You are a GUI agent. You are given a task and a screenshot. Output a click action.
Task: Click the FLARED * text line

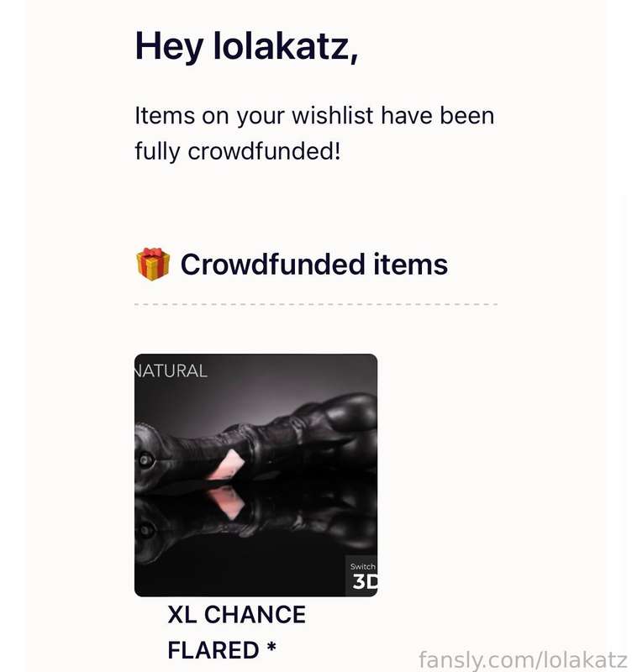222,650
